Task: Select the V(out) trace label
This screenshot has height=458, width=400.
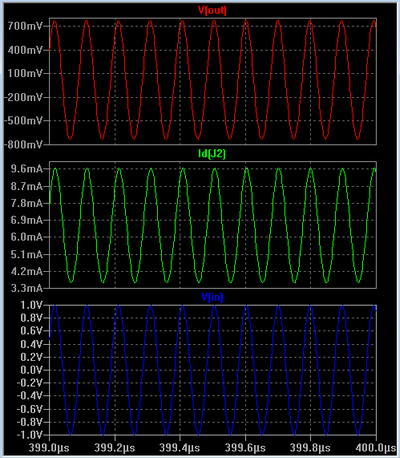Action: pos(212,10)
